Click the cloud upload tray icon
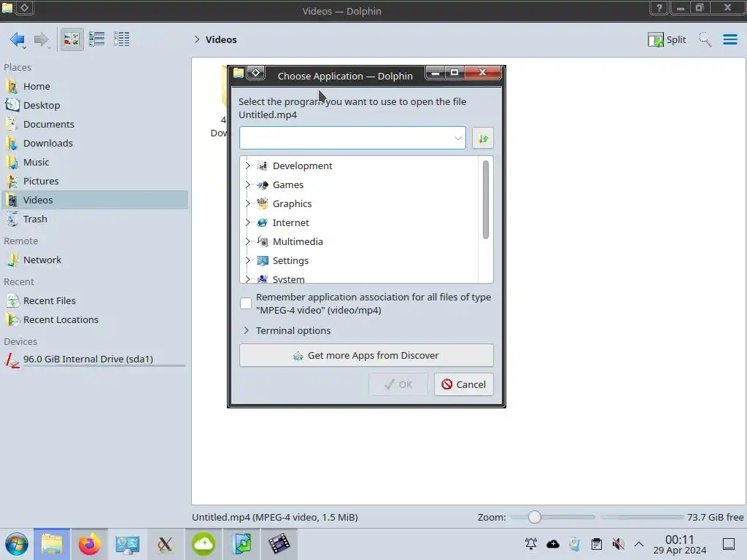The height and width of the screenshot is (560, 747). 553,544
